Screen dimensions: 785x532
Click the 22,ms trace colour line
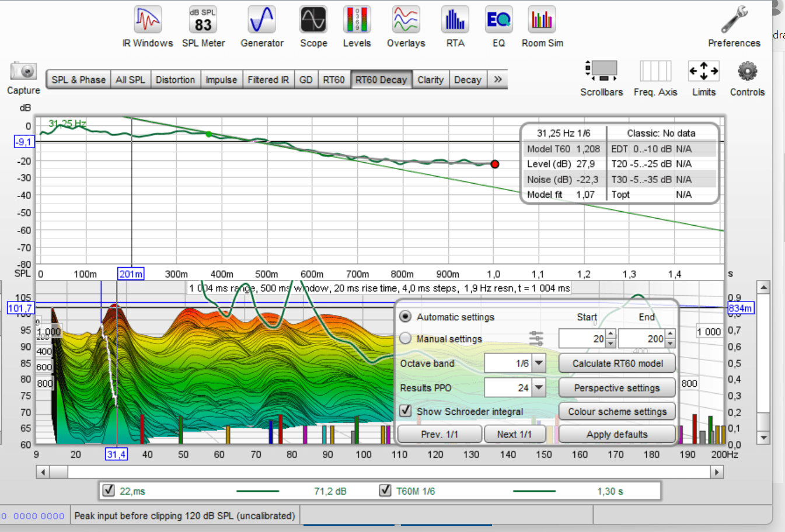pyautogui.click(x=257, y=491)
